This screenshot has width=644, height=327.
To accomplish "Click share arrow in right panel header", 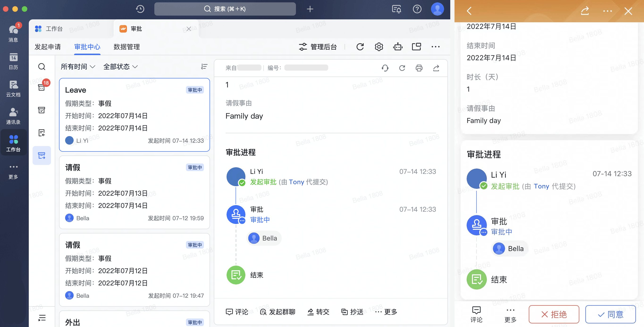I will coord(585,11).
